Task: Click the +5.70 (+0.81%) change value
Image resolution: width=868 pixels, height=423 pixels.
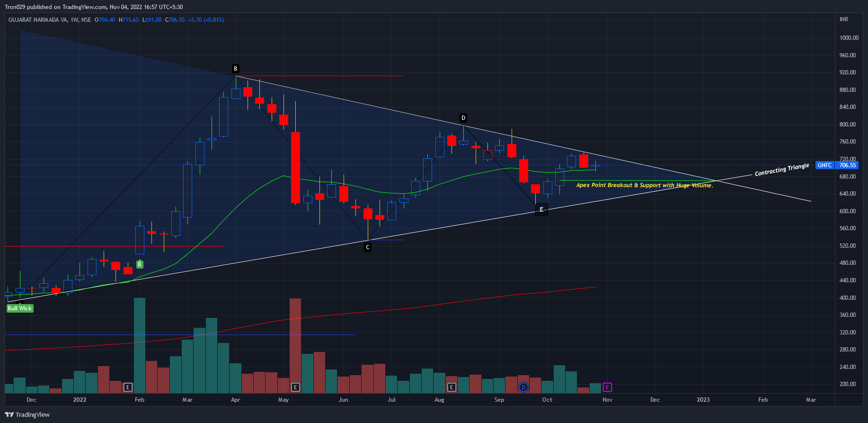Action: click(206, 20)
